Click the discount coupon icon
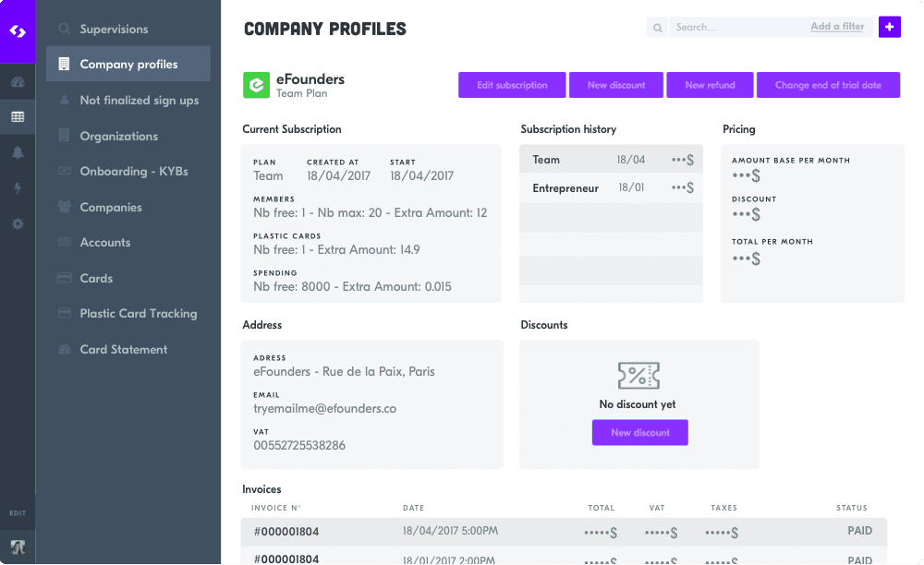 coord(638,376)
